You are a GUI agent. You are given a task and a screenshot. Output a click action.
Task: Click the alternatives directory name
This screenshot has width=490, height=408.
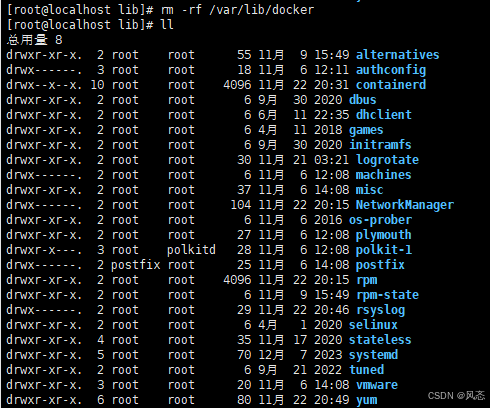(x=397, y=55)
